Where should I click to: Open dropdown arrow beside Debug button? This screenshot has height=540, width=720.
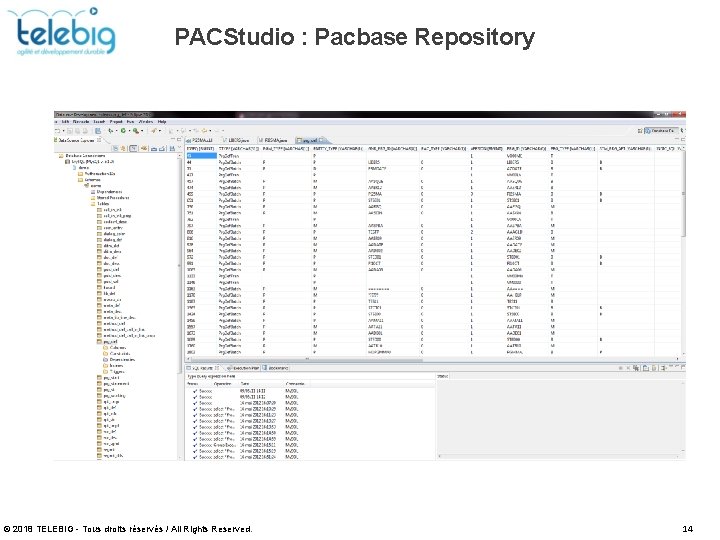[116, 131]
